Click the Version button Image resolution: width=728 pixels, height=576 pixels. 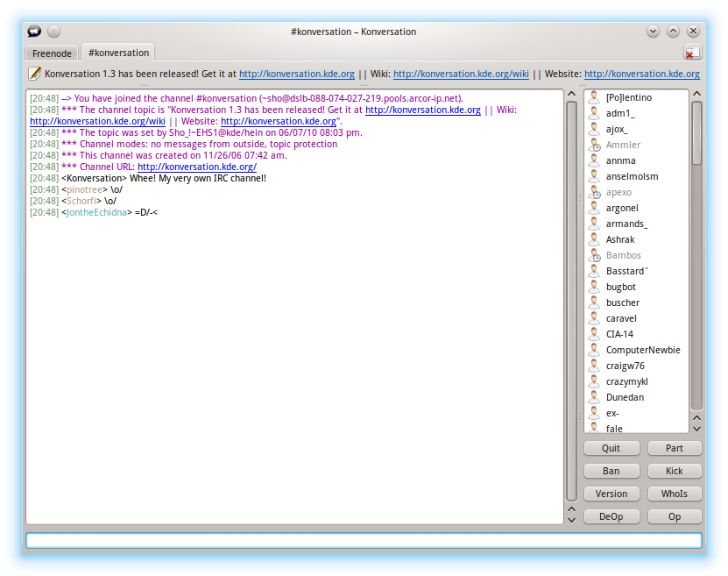click(x=611, y=494)
